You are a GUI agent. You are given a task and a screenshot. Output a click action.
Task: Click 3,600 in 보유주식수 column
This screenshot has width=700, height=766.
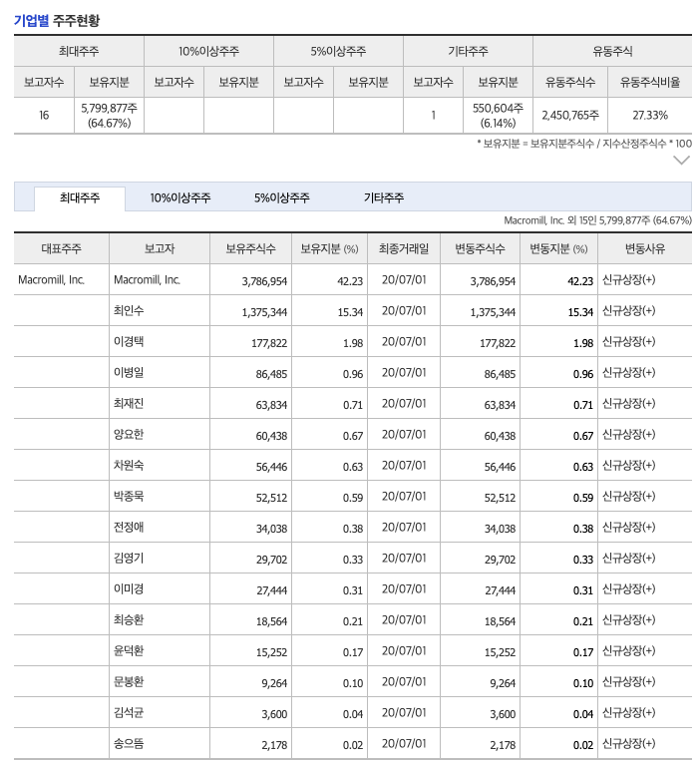(274, 714)
